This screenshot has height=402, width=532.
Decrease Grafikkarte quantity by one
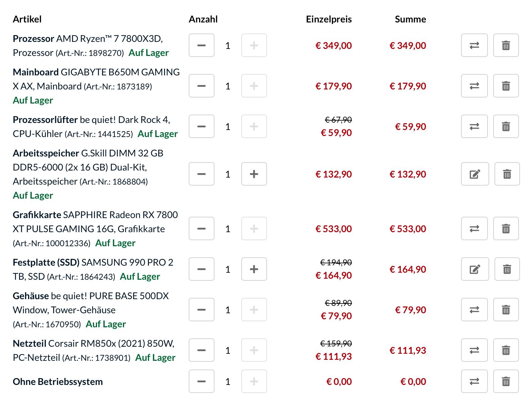[x=201, y=228]
